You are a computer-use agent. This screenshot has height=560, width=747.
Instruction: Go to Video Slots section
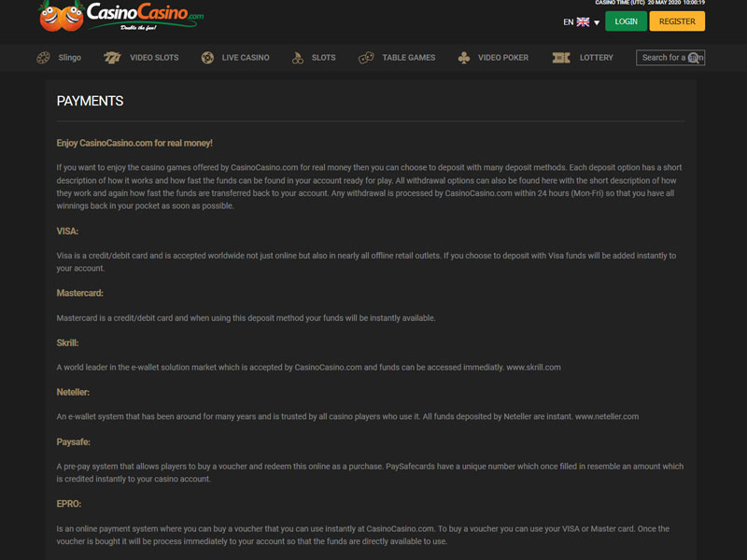tap(154, 58)
